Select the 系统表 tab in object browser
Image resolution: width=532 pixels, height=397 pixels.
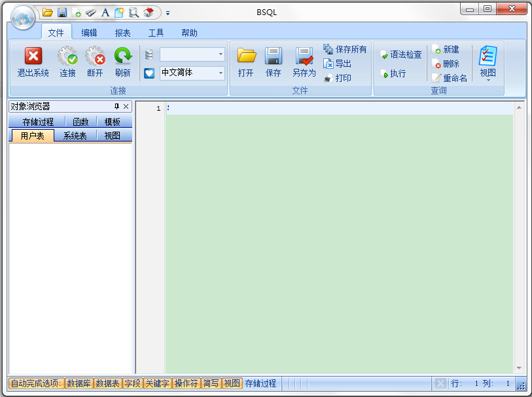(75, 136)
